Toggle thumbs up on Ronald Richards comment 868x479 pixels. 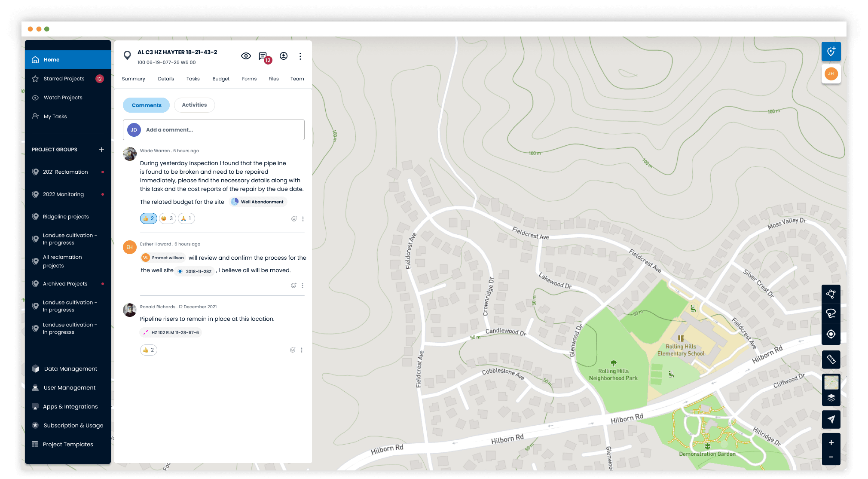(x=148, y=350)
